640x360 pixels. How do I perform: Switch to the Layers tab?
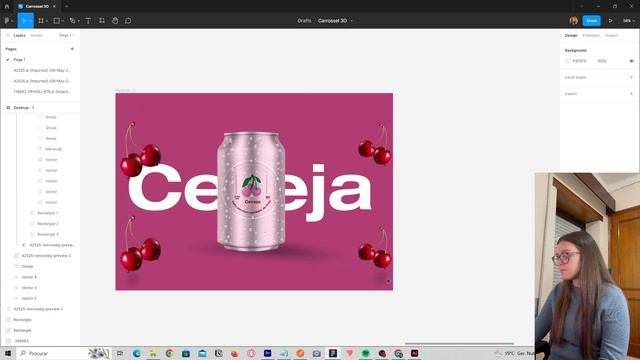19,36
